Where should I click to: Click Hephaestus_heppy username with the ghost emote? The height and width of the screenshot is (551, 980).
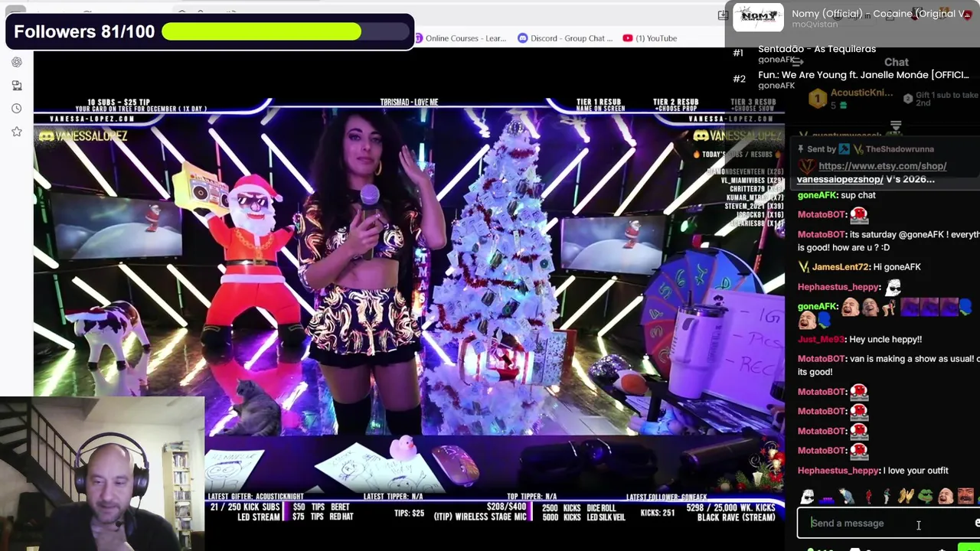point(838,287)
